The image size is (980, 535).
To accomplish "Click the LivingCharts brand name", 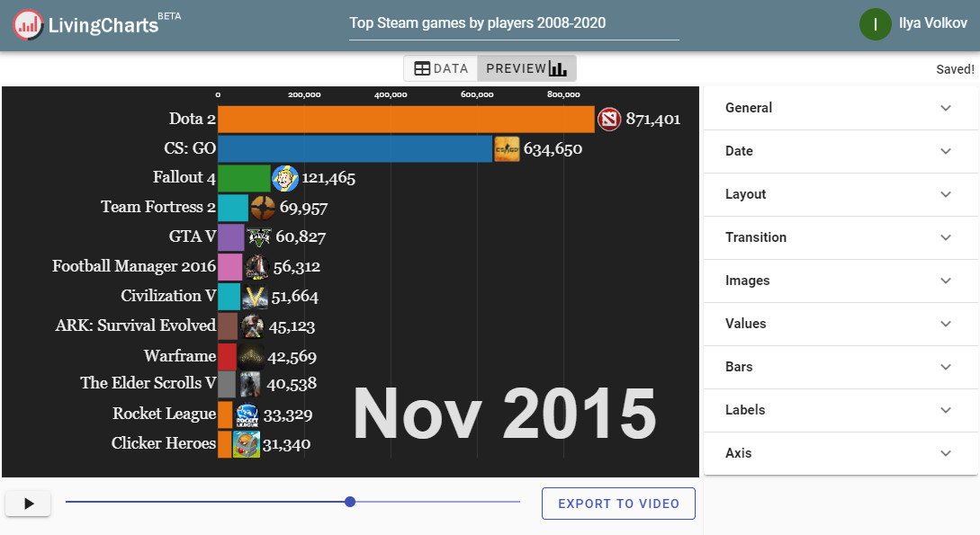I will coord(103,25).
